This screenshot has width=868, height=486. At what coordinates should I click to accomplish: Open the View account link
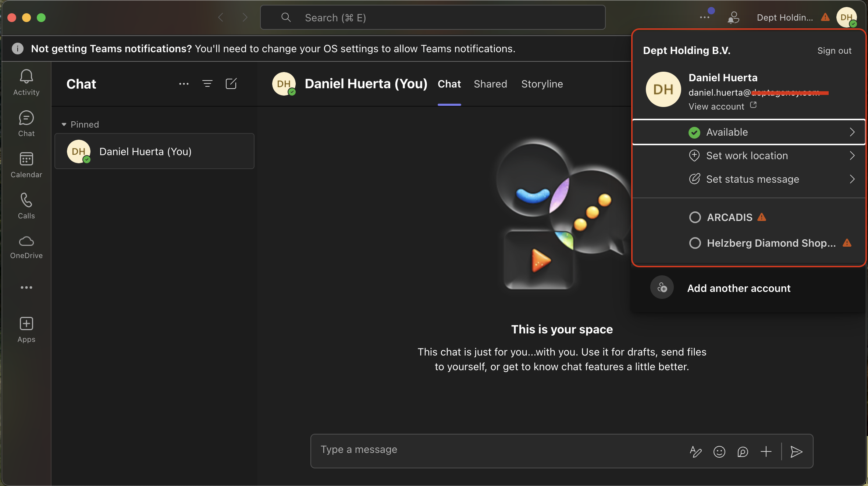(x=722, y=106)
